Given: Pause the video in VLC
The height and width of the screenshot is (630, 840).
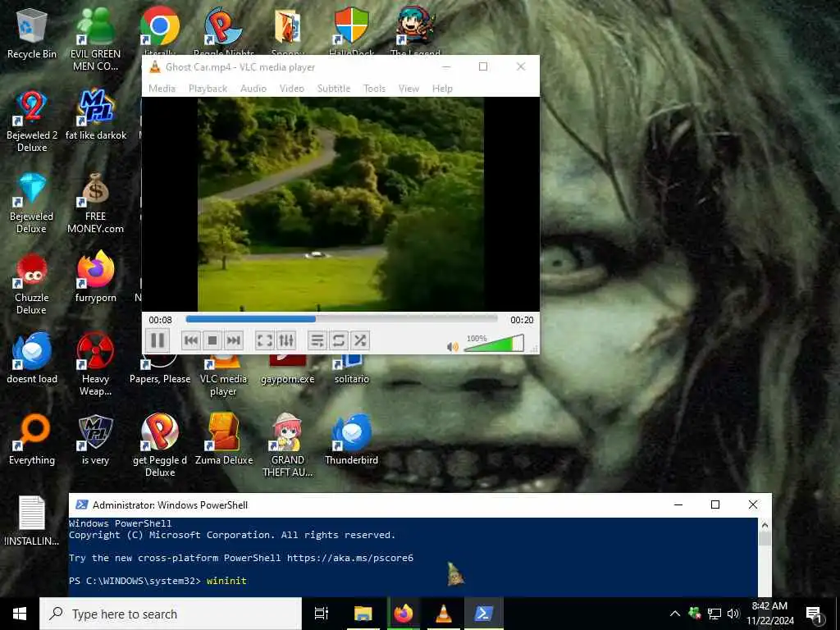Looking at the screenshot, I should (x=157, y=340).
